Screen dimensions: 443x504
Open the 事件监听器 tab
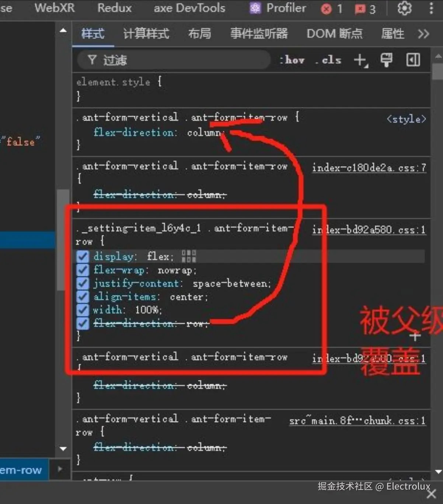coord(259,34)
